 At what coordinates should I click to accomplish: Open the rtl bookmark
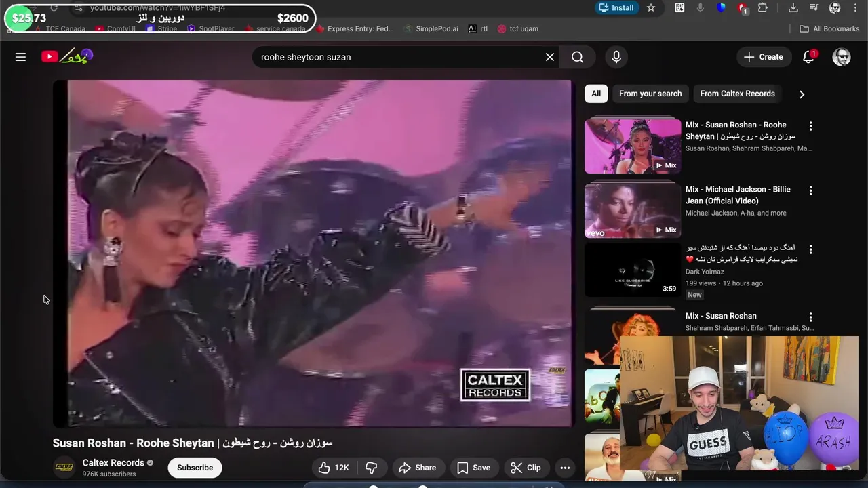(x=478, y=28)
